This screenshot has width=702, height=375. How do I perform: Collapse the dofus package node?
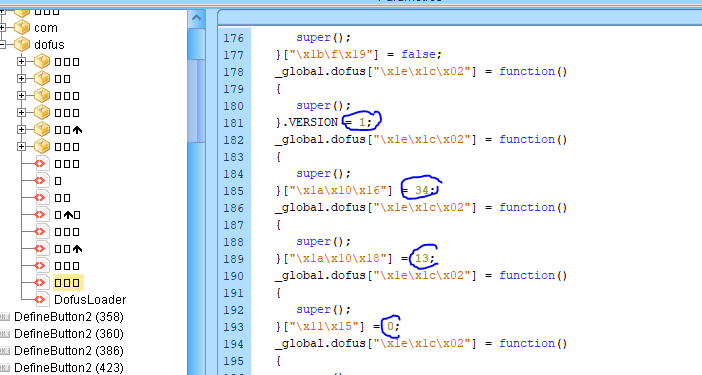click(2, 45)
